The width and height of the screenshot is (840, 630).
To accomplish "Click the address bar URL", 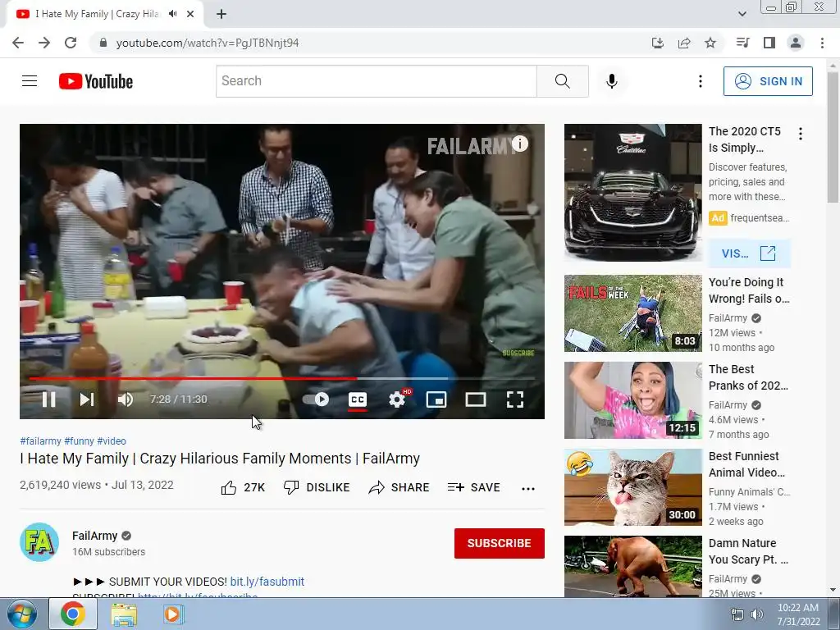I will click(208, 43).
